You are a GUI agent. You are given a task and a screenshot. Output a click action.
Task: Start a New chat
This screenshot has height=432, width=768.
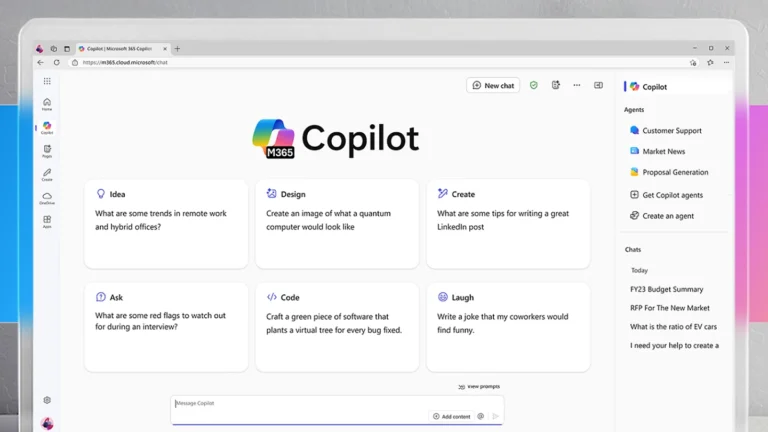coord(493,86)
